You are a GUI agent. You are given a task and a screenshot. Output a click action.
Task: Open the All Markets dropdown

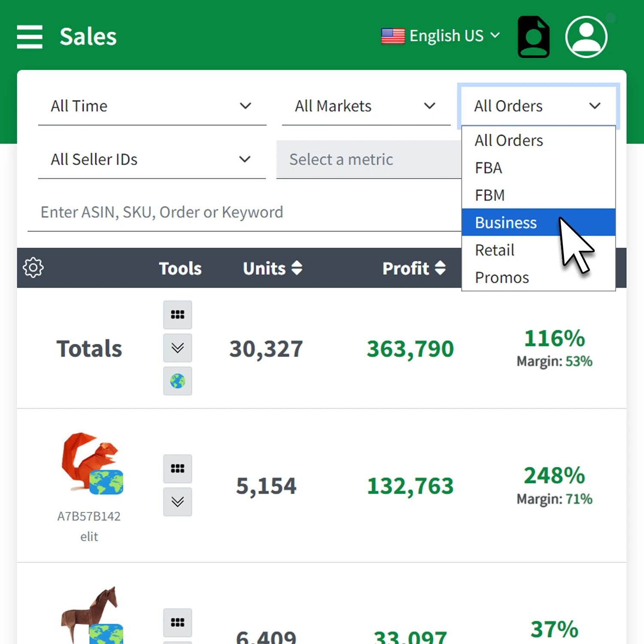click(366, 106)
